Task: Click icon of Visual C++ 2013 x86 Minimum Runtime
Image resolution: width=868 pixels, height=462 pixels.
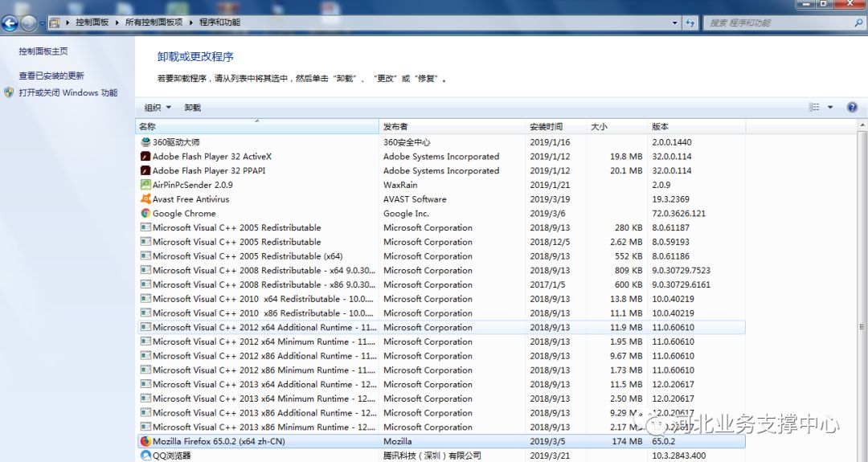Action: point(145,427)
